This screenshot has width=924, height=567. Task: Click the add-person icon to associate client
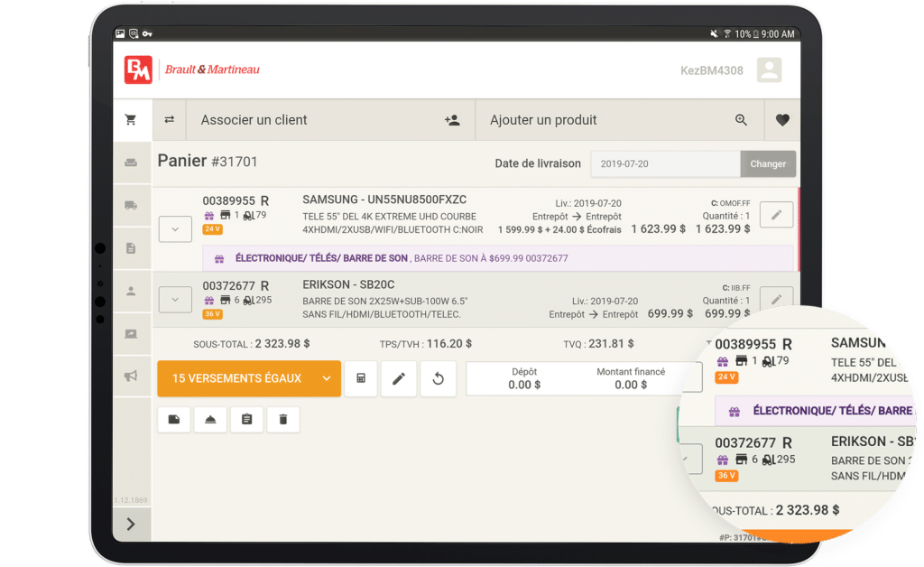click(452, 120)
